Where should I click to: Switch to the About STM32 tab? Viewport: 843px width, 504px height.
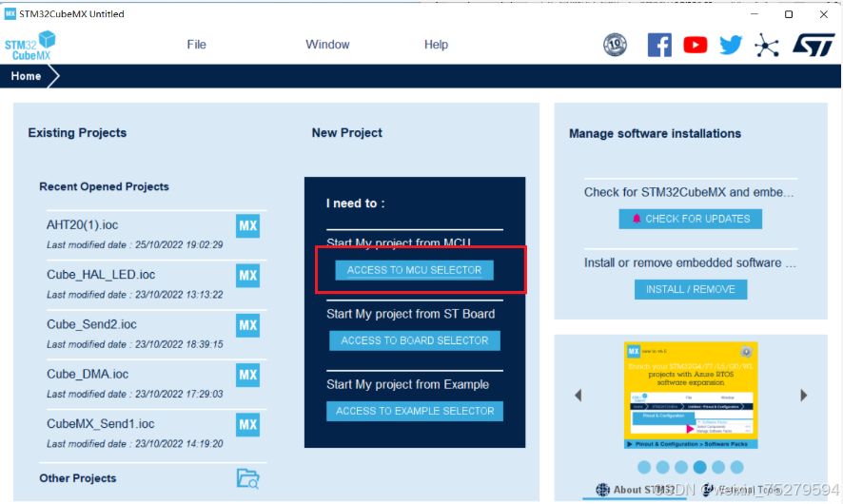point(635,490)
